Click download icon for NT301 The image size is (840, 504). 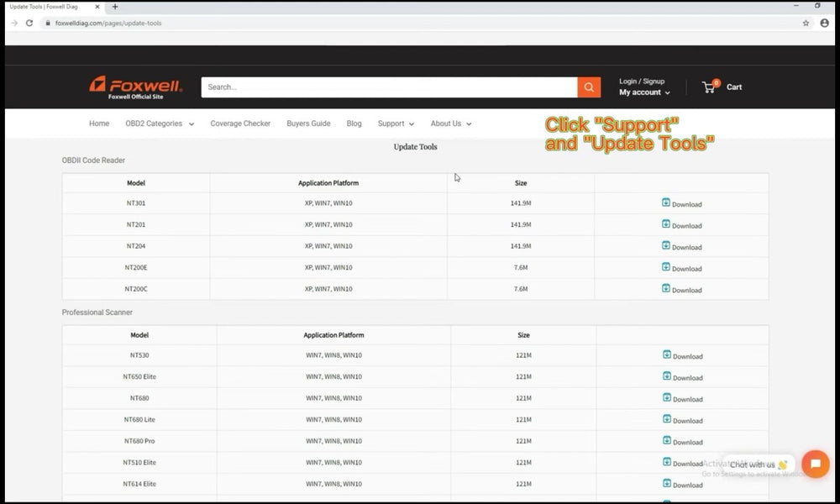(x=666, y=203)
